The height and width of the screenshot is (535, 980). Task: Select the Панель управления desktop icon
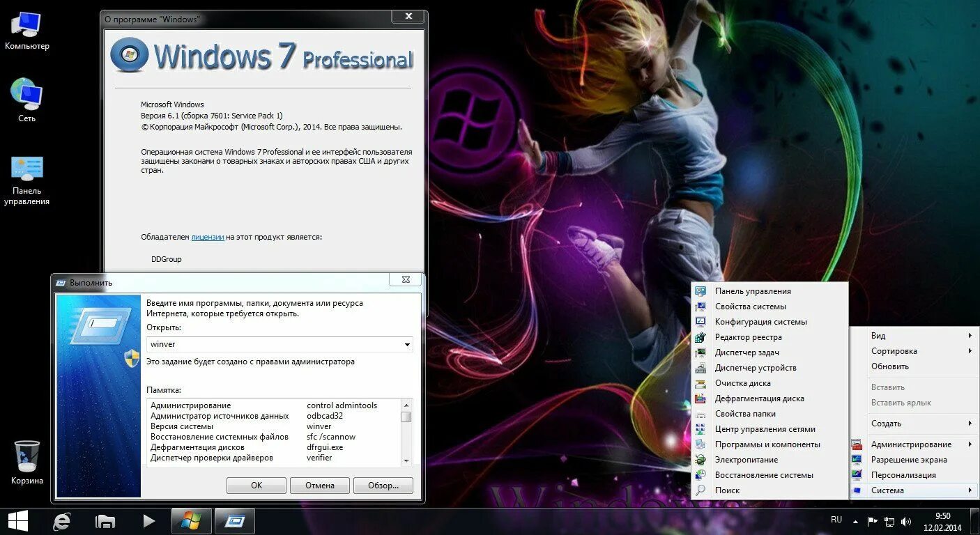[x=26, y=180]
